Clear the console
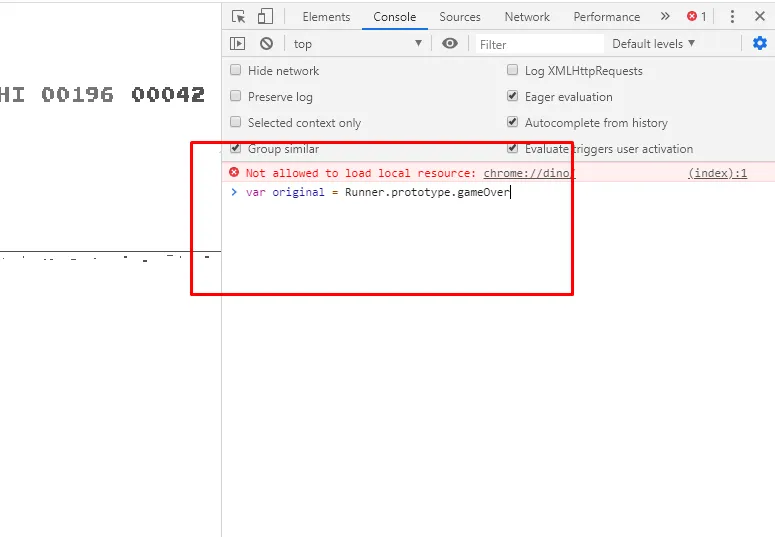Viewport: 775px width, 537px height. 266,44
